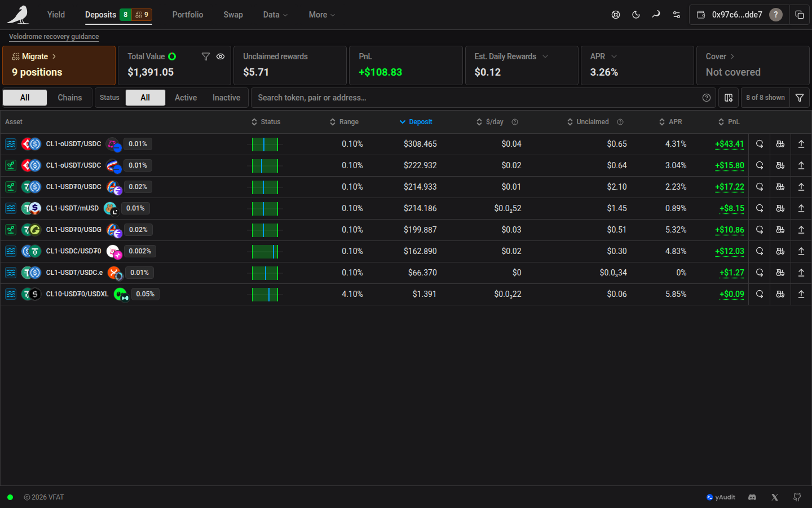
Task: Click range bar of the $308.465 row
Action: pos(265,144)
